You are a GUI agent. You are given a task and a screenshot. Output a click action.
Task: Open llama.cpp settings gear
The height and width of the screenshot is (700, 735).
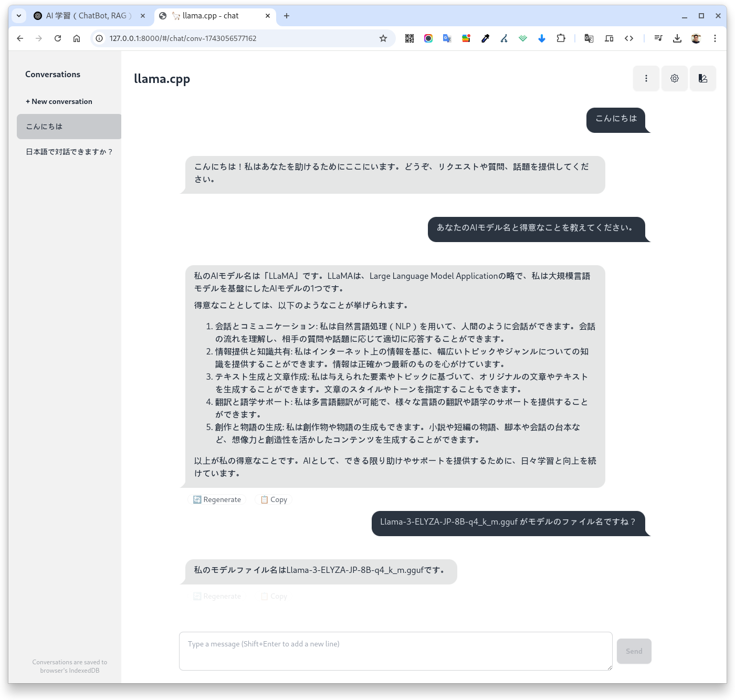pyautogui.click(x=675, y=78)
